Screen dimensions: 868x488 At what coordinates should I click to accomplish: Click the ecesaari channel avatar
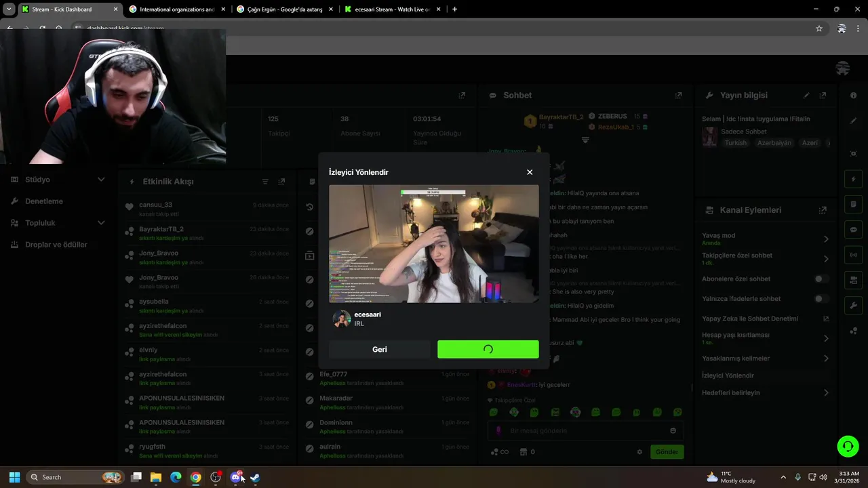pyautogui.click(x=342, y=319)
